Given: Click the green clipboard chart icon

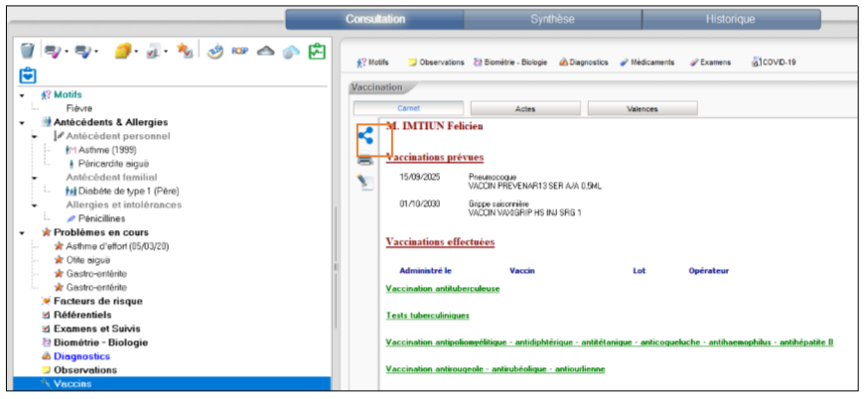Looking at the screenshot, I should point(317,50).
